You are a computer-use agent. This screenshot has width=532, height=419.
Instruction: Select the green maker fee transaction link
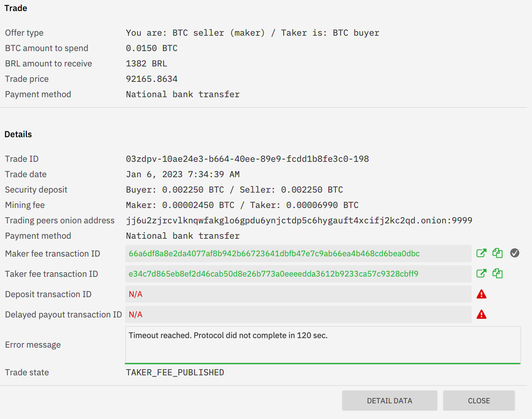tap(274, 254)
